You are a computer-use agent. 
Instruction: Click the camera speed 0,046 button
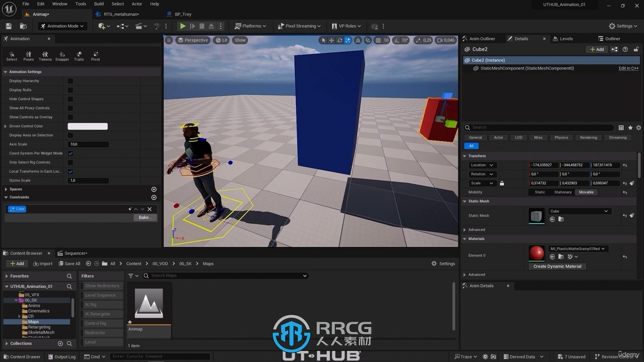[446, 40]
